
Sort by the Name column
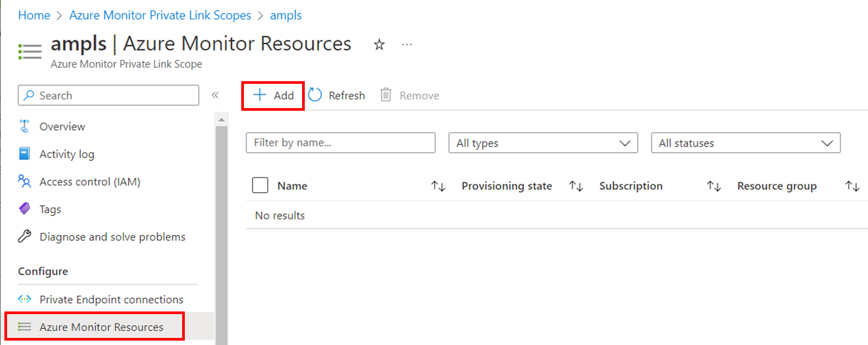(x=438, y=186)
